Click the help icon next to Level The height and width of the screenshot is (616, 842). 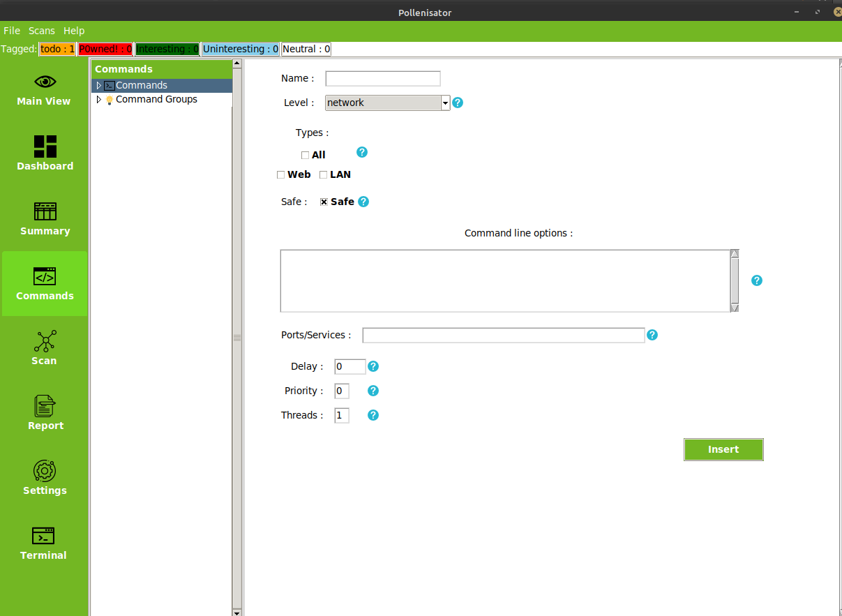click(458, 103)
